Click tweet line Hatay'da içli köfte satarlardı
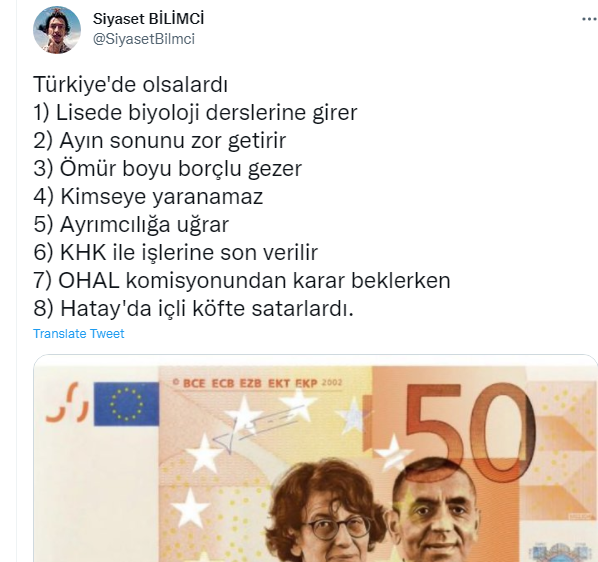Screen dimensions: 598x562 [x=194, y=308]
